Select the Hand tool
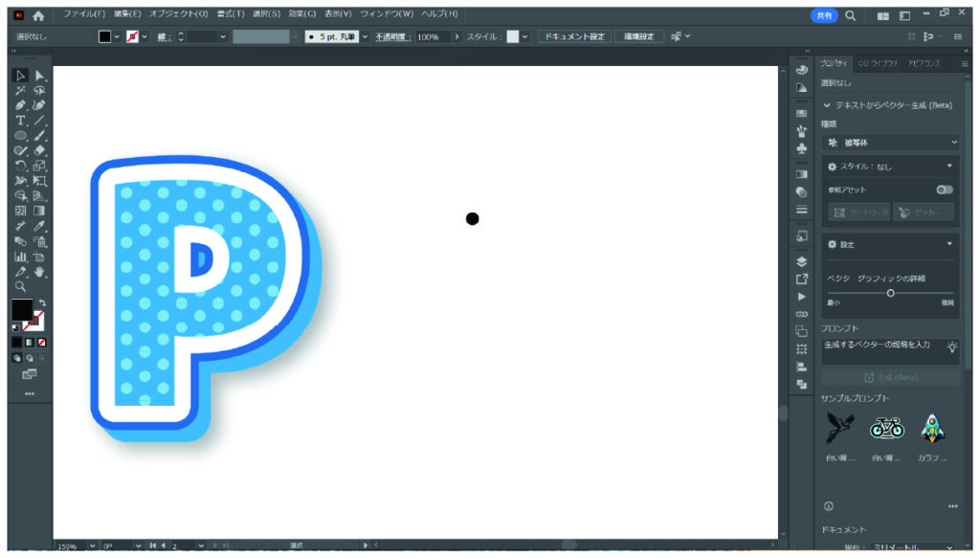This screenshot has height=558, width=980. [39, 272]
